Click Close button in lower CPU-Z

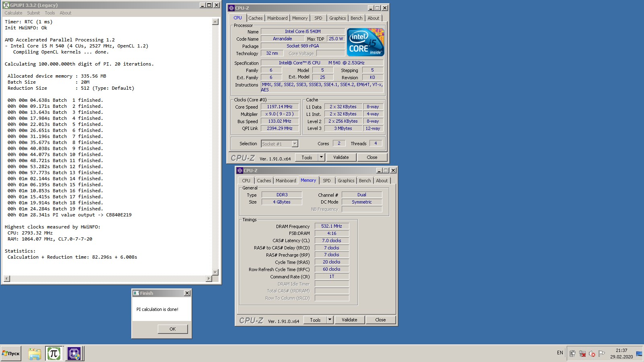[380, 320]
